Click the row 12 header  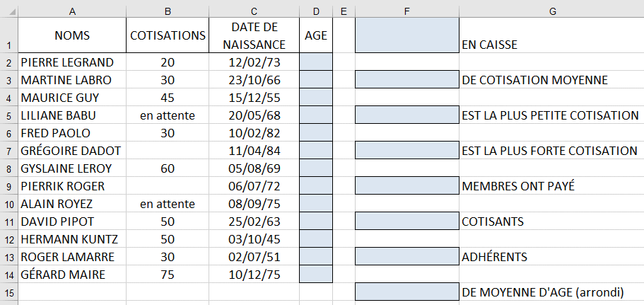pos(8,239)
